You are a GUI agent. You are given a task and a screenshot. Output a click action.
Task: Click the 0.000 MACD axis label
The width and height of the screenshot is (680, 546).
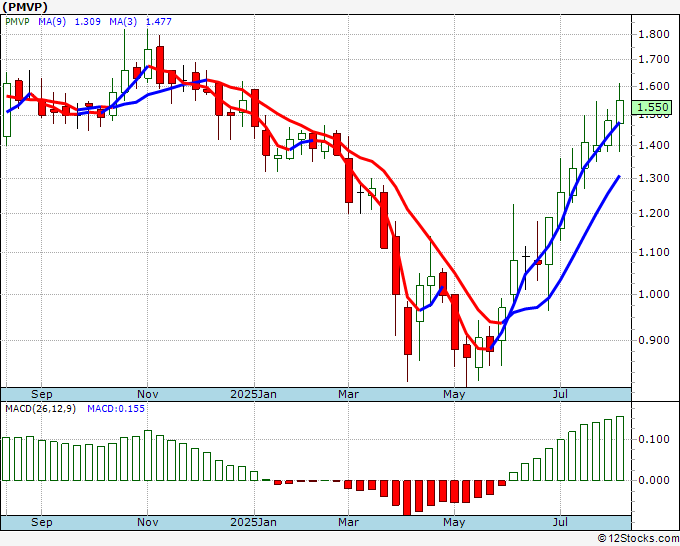(x=654, y=480)
